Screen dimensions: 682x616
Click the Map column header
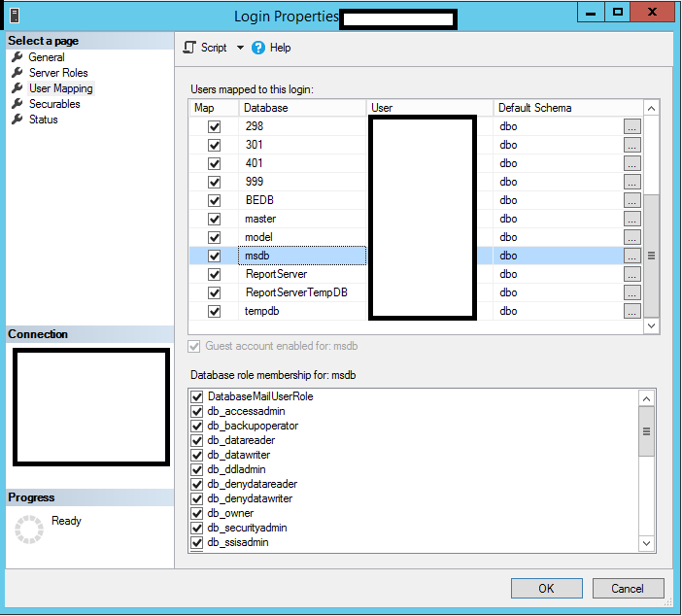coord(214,108)
